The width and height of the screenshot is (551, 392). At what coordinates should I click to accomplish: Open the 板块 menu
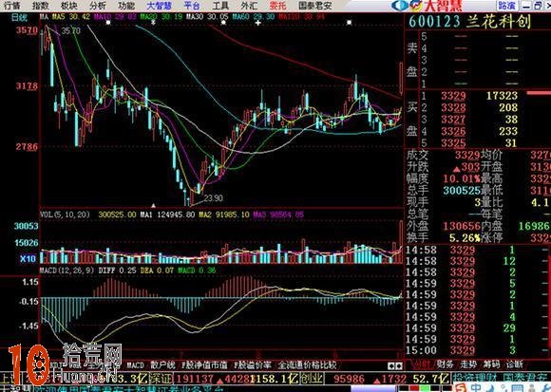click(x=68, y=6)
